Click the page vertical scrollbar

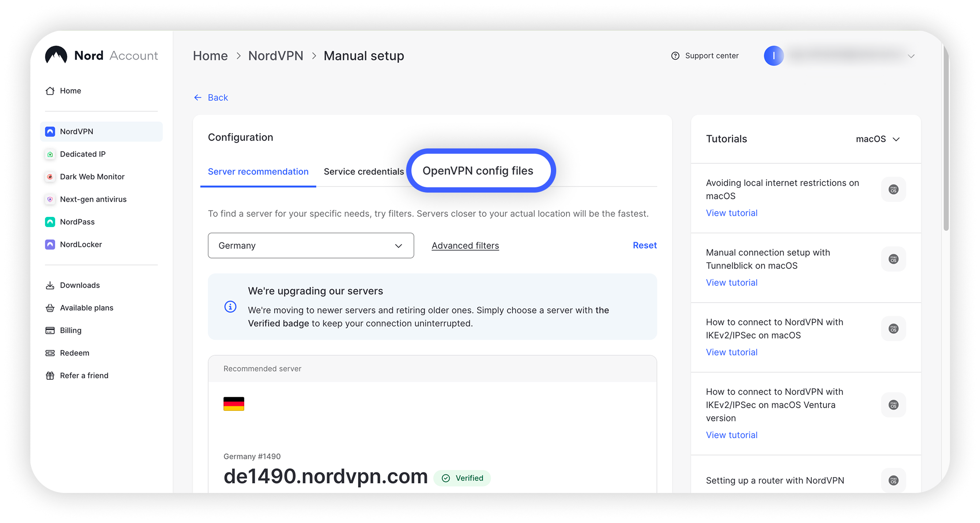click(x=946, y=137)
